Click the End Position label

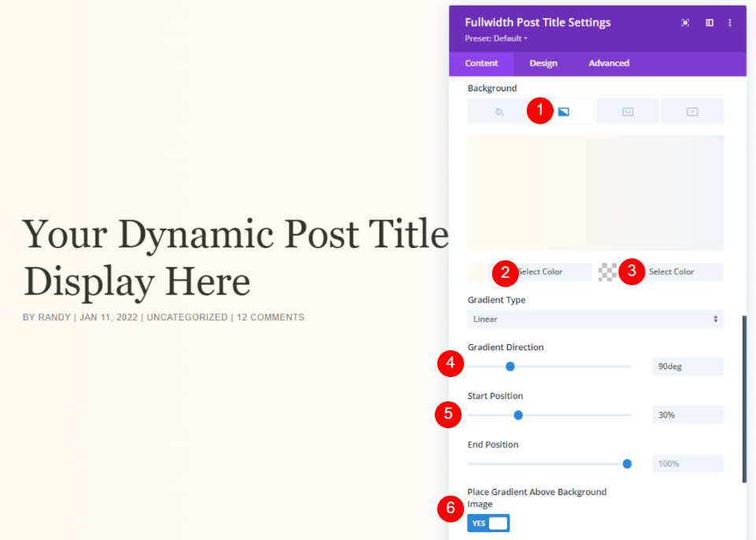pos(493,445)
